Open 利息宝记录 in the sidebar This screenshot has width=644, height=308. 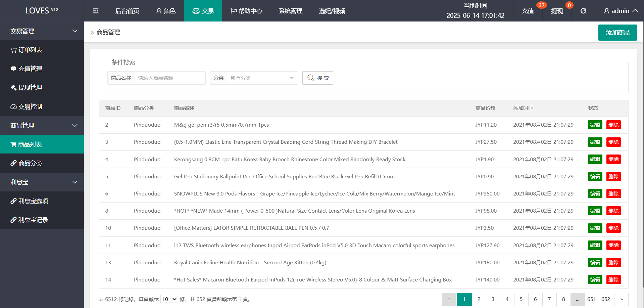42,220
